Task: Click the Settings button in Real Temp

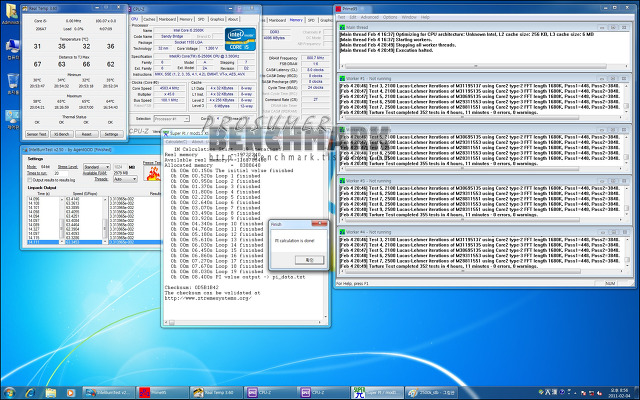Action: pyautogui.click(x=111, y=134)
